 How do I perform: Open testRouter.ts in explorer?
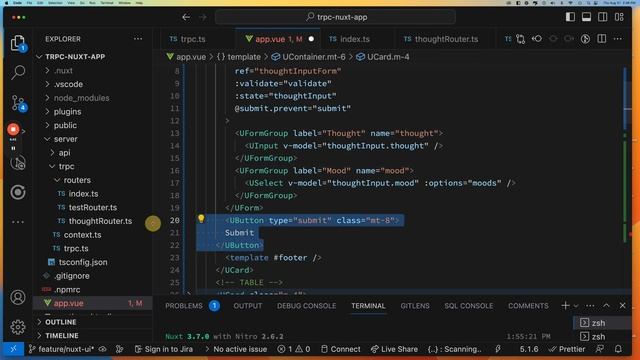click(x=92, y=207)
